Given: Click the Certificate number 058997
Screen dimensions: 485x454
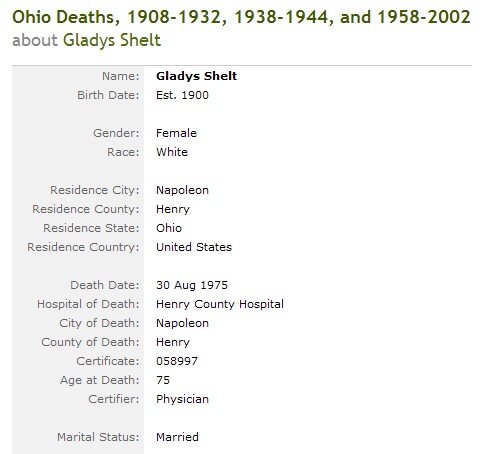Looking at the screenshot, I should [x=177, y=361].
